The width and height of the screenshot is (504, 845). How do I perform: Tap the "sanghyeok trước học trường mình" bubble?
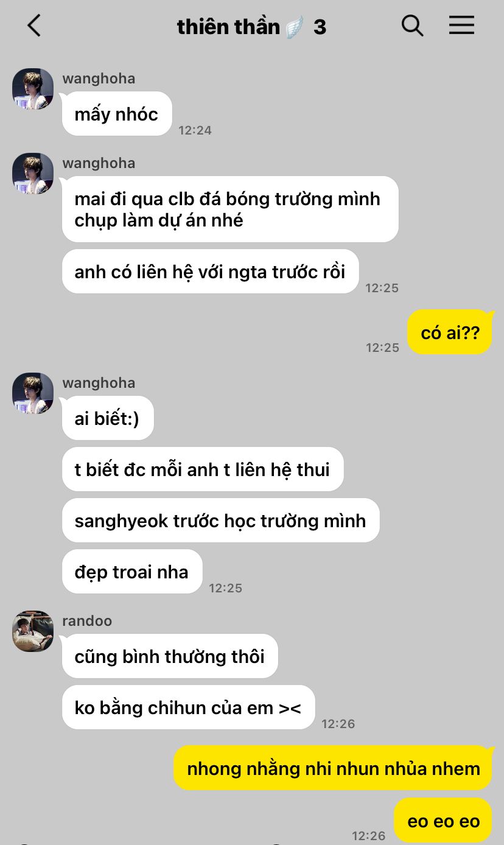pos(221,521)
